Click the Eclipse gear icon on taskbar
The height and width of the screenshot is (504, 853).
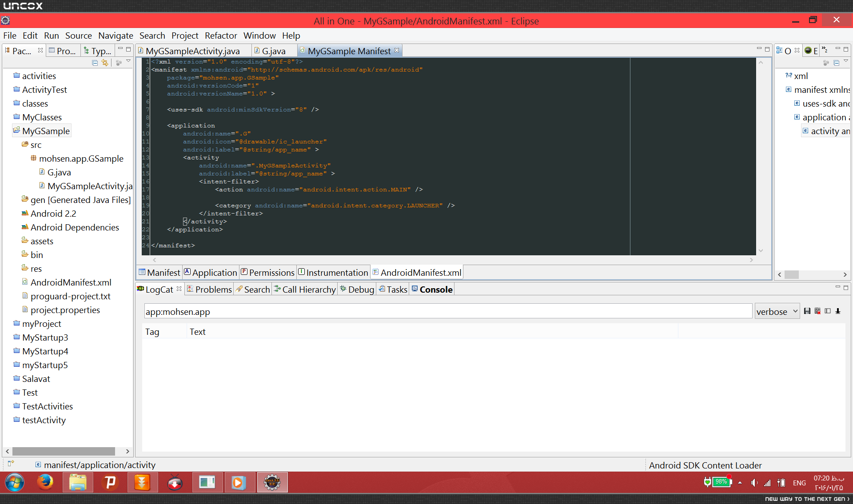(x=272, y=482)
